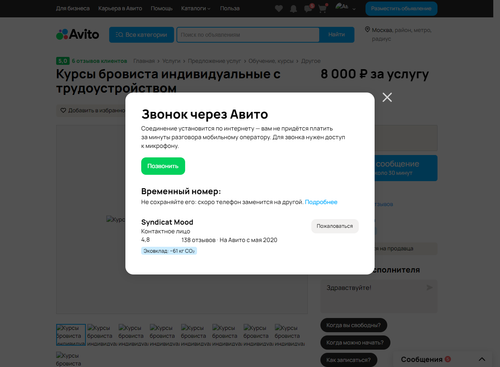Click the green Позвонить button

click(163, 166)
